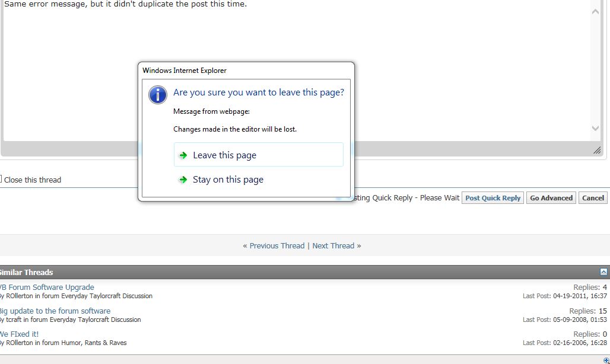Screen dimensions: 610x364
Task: Cancel the quick reply
Action: [593, 198]
